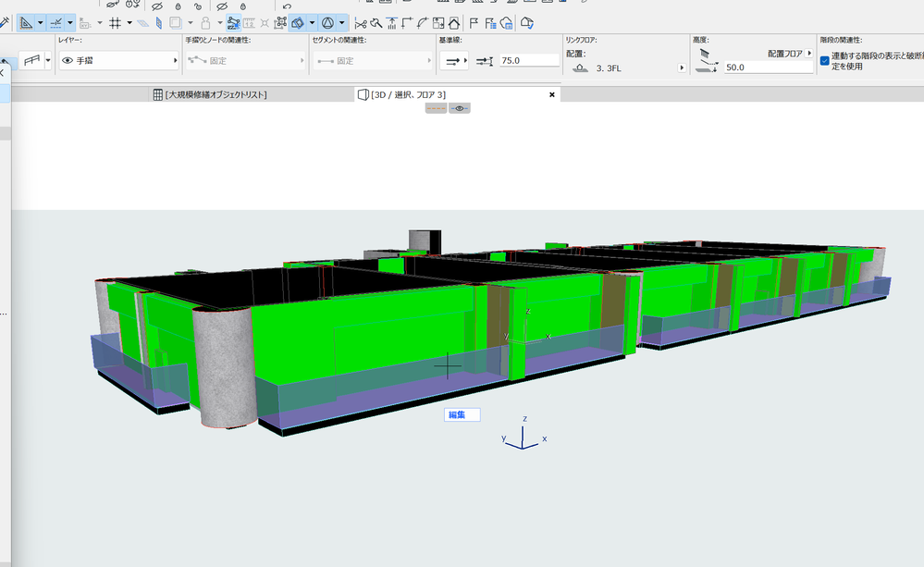Toggle the dashed-line button beside the eye
The width and height of the screenshot is (924, 567).
(436, 108)
